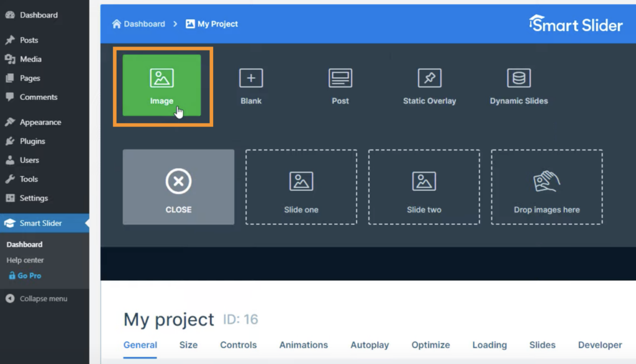
Task: Select the Dynamic Slides option
Action: pos(519,86)
